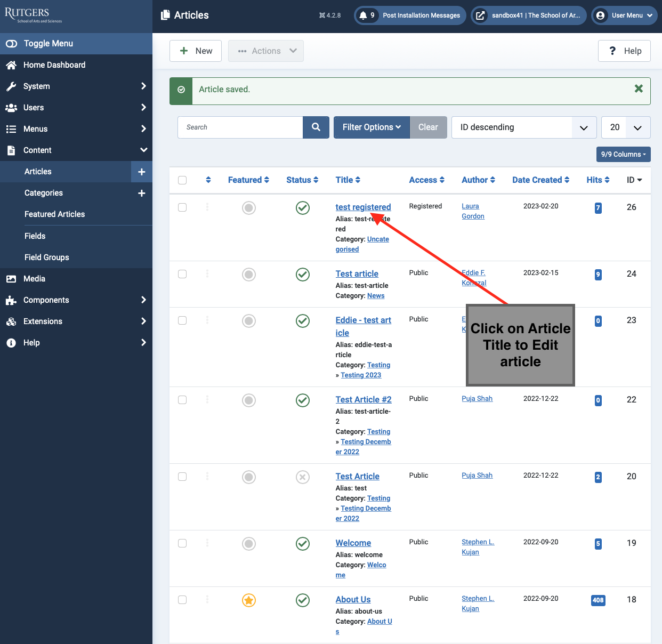
Task: Sort by ordering arrows column header
Action: click(x=208, y=180)
